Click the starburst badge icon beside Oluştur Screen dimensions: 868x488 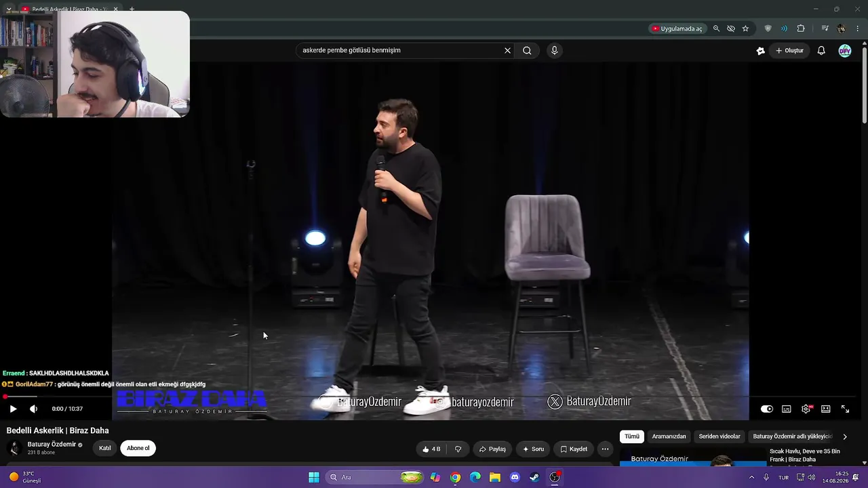(x=761, y=50)
